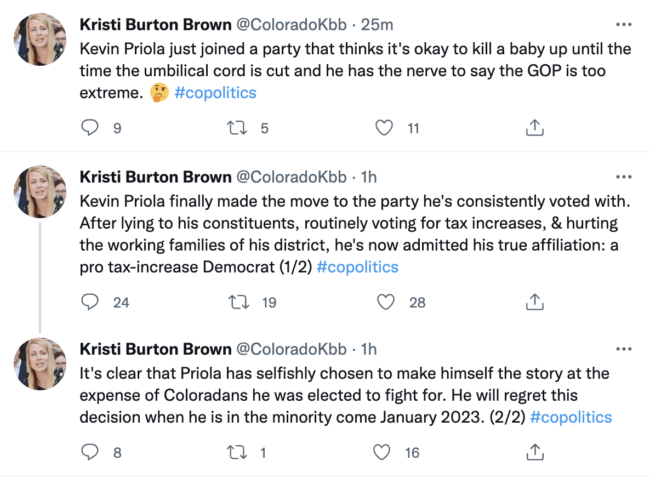Share the (1/2) tax-increase Democrat tweet

pos(534,301)
